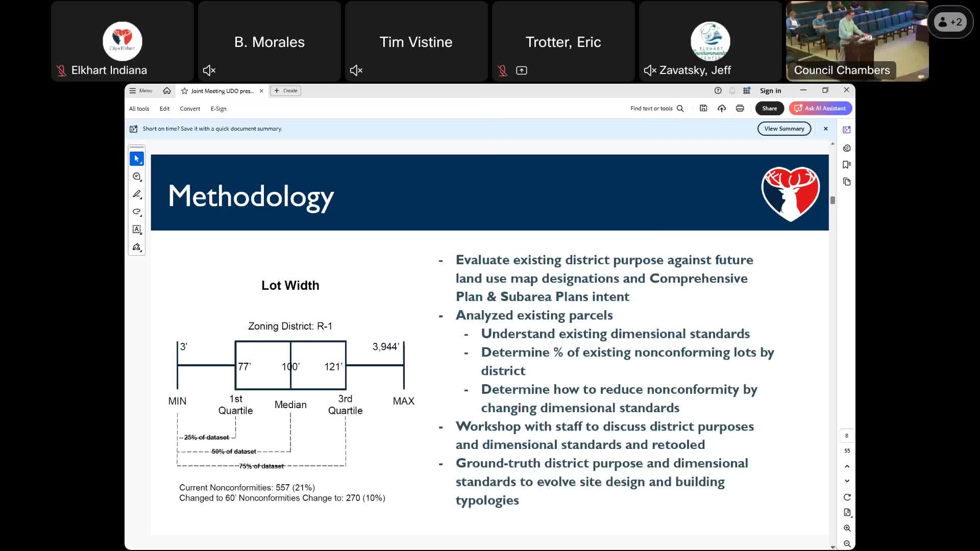Click the add comment tool icon
Viewport: 980px width, 551px height.
click(136, 177)
